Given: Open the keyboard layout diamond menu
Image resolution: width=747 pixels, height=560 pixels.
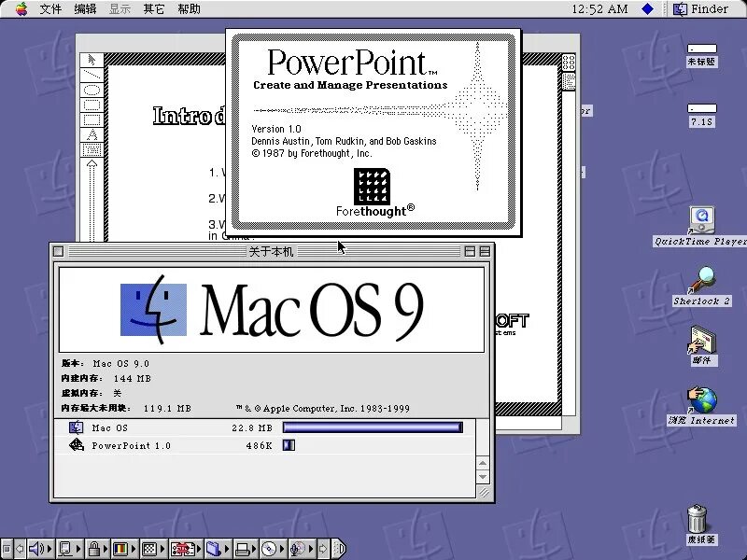Looking at the screenshot, I should coord(647,8).
